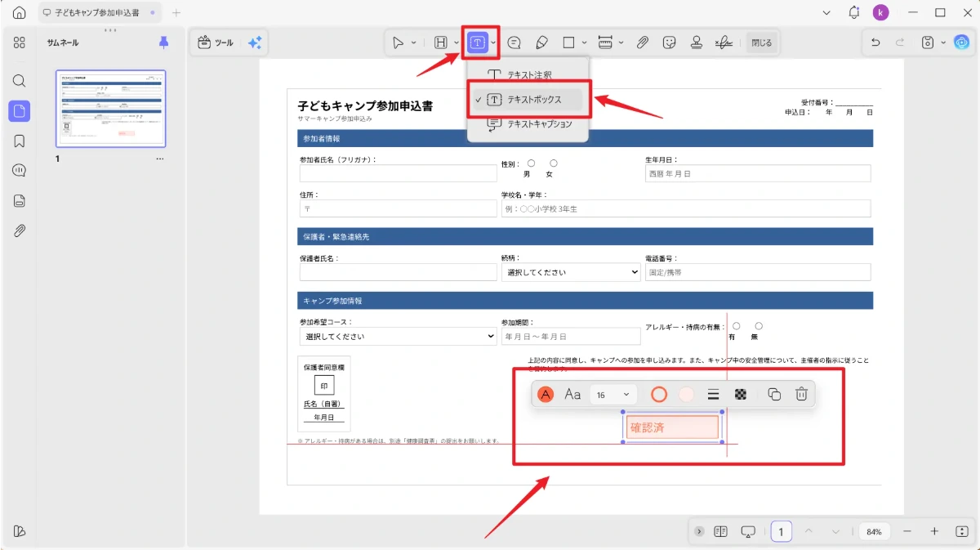This screenshot has width=980, height=550.
Task: Open the two-page reading view icon
Action: [720, 531]
